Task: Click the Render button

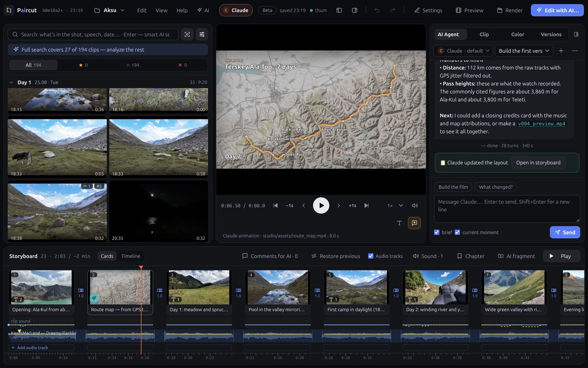Action: point(510,10)
